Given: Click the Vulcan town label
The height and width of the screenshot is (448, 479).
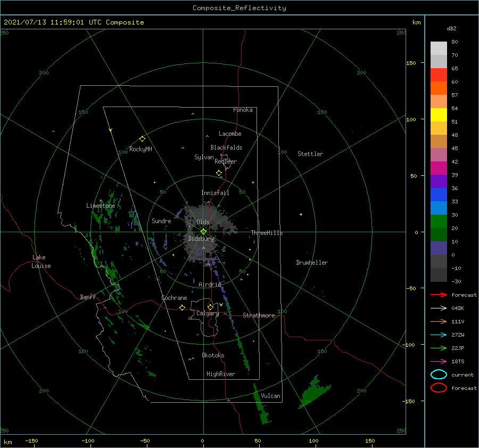Looking at the screenshot, I should click(271, 396).
